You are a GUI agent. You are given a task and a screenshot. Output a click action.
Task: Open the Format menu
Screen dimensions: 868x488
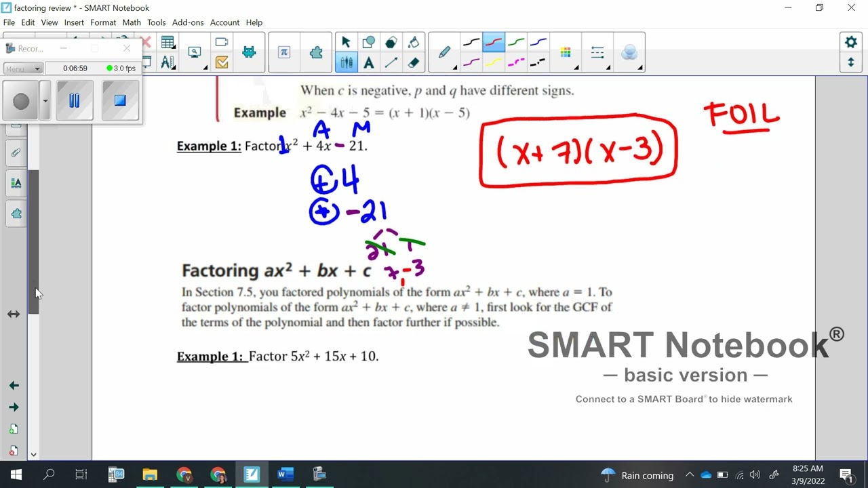point(103,22)
